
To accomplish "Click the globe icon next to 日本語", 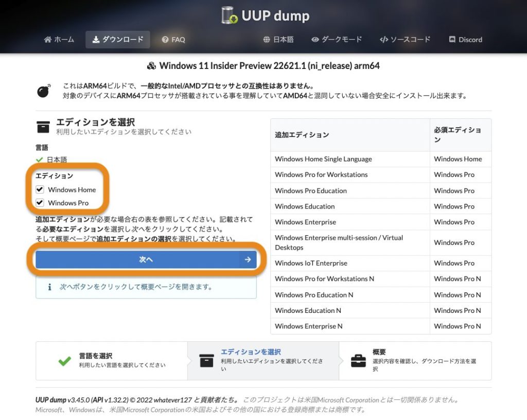I will click(x=267, y=39).
